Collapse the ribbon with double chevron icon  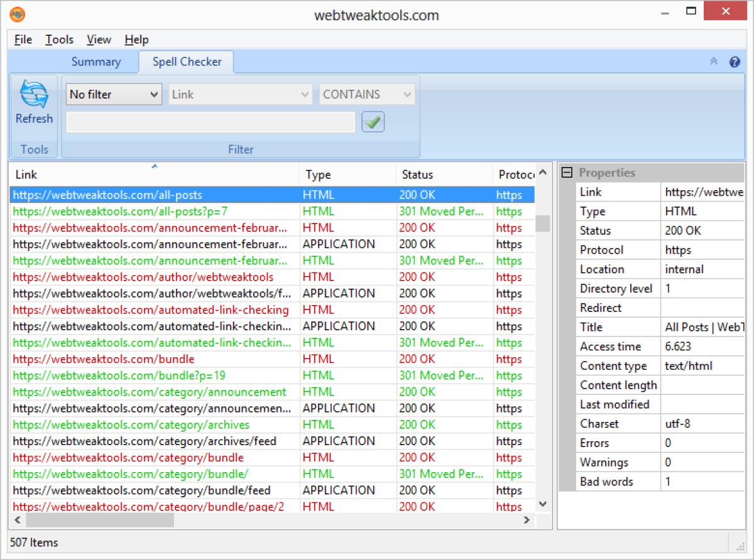(714, 62)
